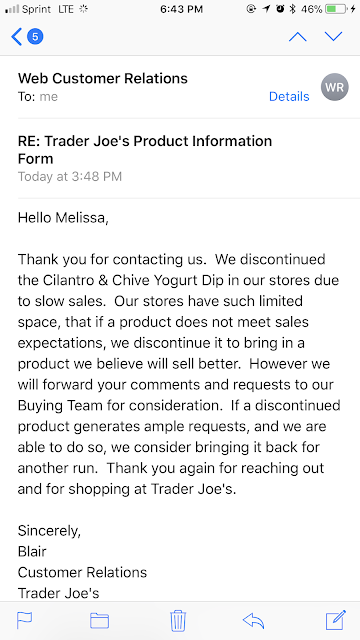Delete email with the trash icon
Screen dimensions: 360x640
tap(178, 620)
